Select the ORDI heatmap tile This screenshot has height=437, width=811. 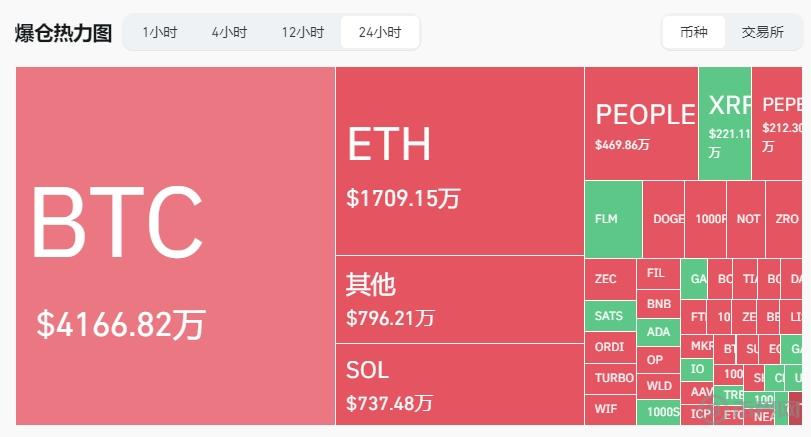[610, 347]
